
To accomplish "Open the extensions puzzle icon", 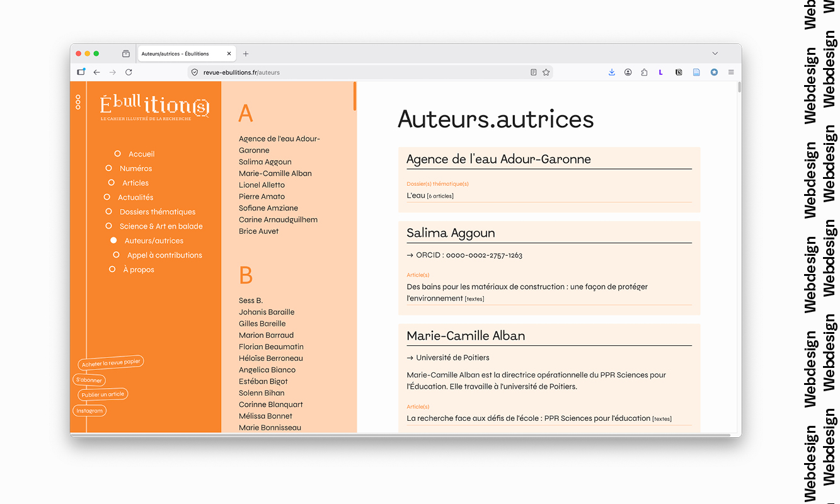I will pyautogui.click(x=644, y=72).
